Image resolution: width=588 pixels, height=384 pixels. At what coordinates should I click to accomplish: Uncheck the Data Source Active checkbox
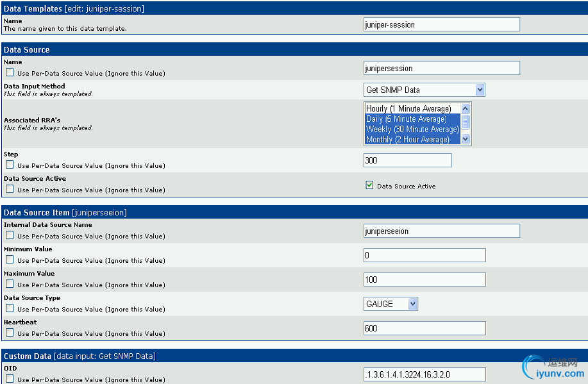click(x=369, y=185)
